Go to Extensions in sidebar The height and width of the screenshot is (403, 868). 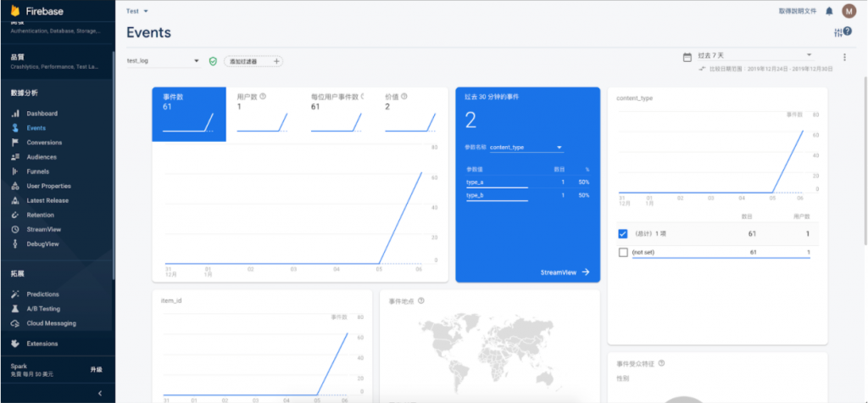pos(42,344)
